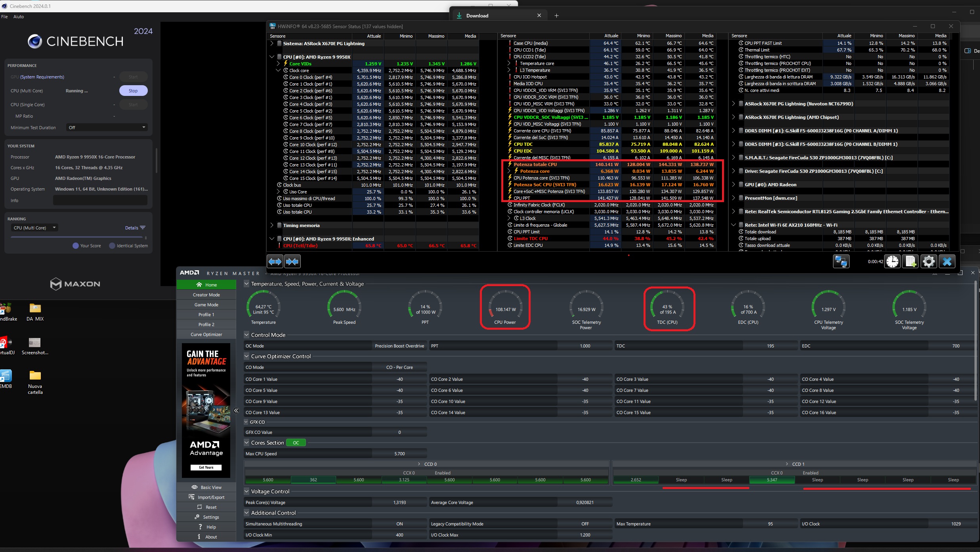Screen dimensions: 980x552
Task: Click the Cinebench logo
Action: [75, 41]
